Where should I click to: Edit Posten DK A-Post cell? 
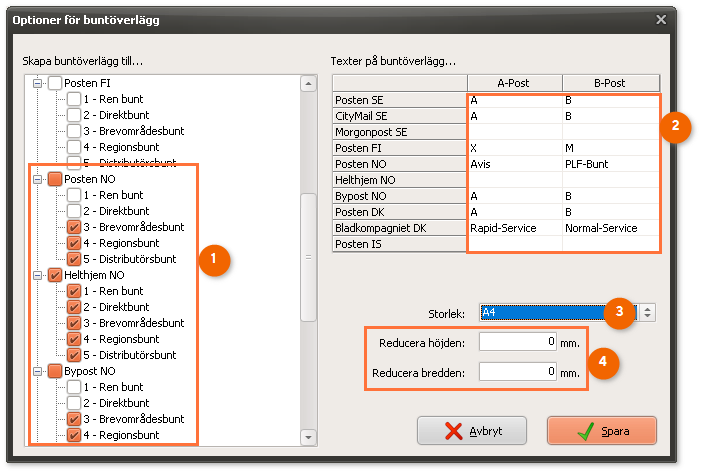click(514, 212)
